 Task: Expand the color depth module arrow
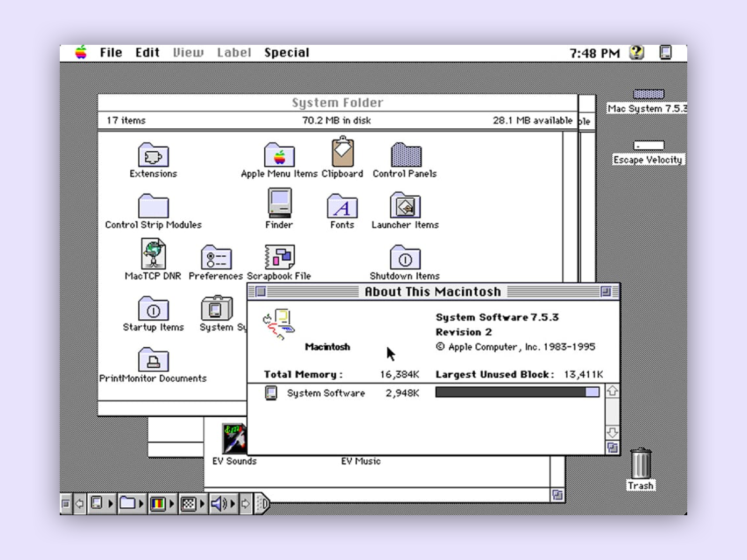172,504
